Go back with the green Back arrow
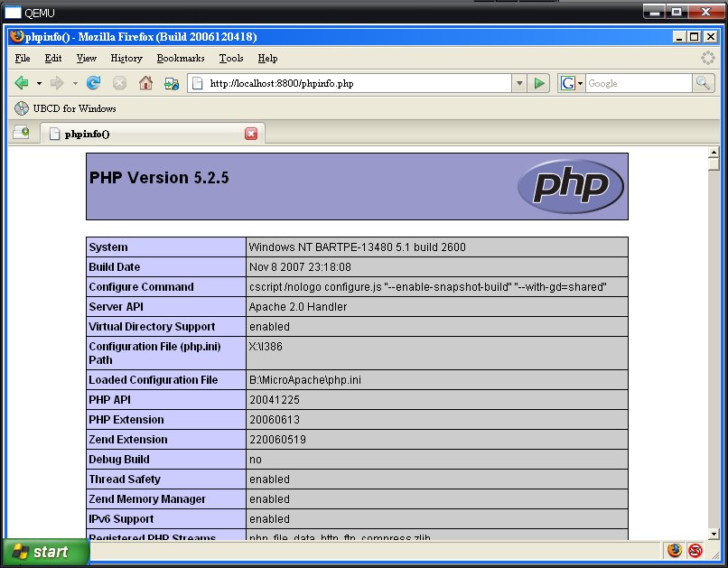This screenshot has height=568, width=728. tap(22, 83)
